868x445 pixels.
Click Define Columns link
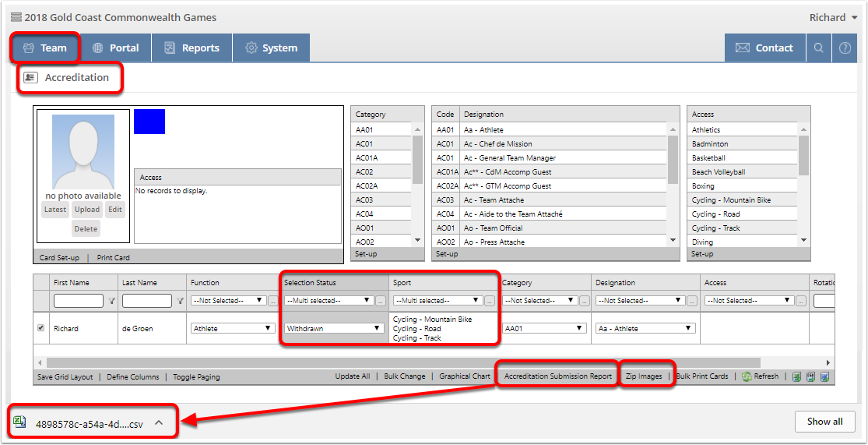133,377
